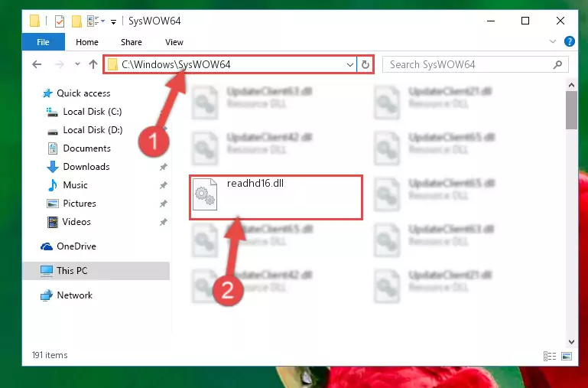Expand the ribbon with the chevron

pos(552,41)
